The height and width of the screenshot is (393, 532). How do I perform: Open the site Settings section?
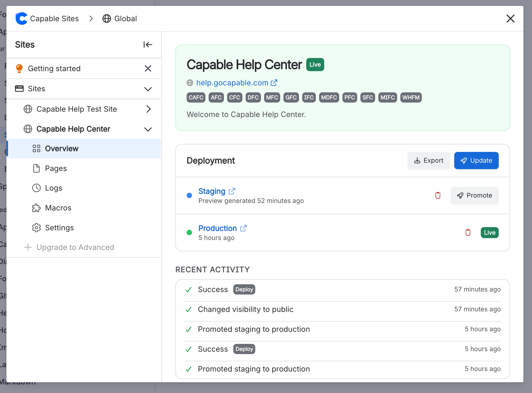84,228
